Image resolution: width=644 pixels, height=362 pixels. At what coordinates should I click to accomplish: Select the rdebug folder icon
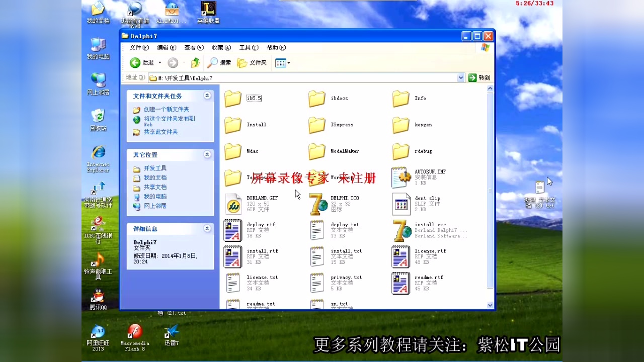pos(401,151)
